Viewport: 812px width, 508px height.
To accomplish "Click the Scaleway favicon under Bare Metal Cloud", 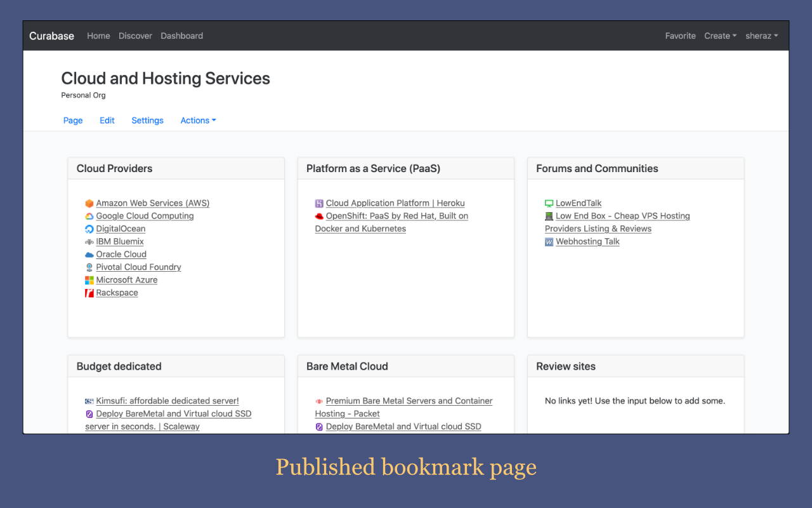I will [x=319, y=427].
